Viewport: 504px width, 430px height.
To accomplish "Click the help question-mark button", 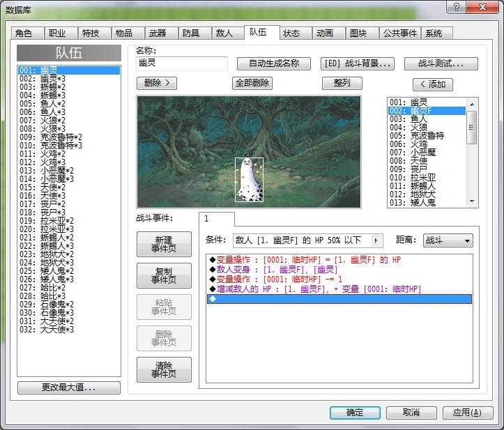I will [456, 7].
